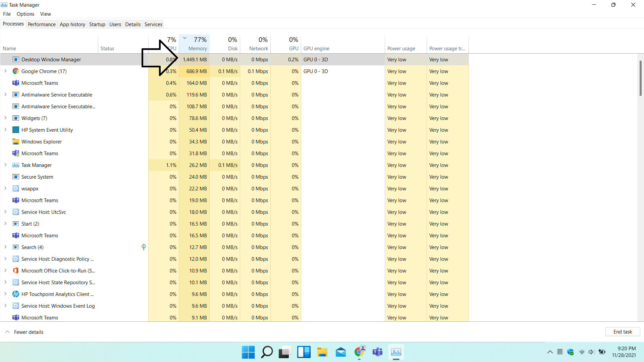Screen dimensions: 644x362
Task: Click the volume icon in the system tray
Action: [x=591, y=352]
